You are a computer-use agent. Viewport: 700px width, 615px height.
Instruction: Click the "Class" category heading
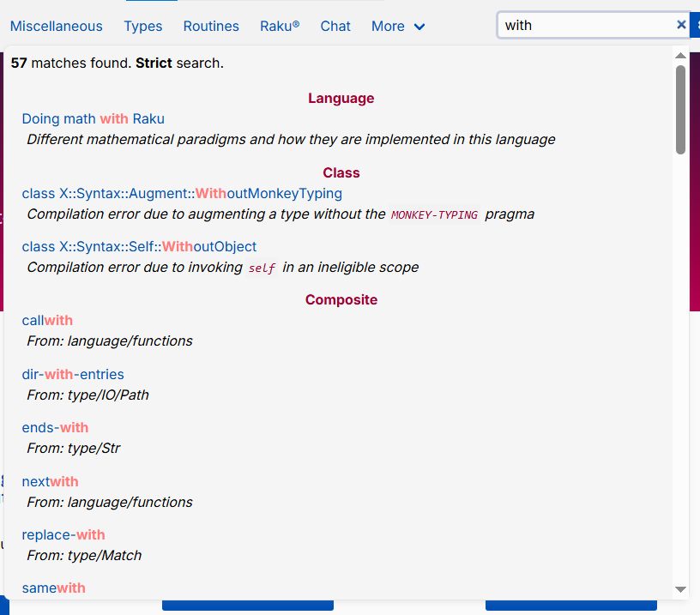pyautogui.click(x=341, y=172)
